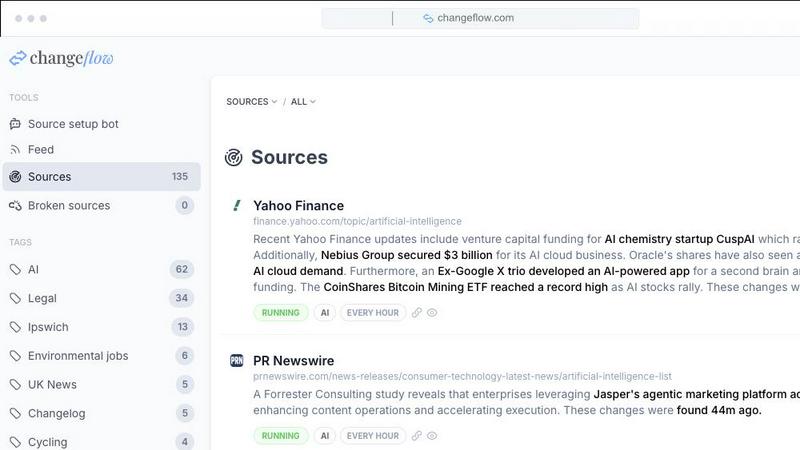Select Sources in the sidebar
The width and height of the screenshot is (800, 450).
[x=102, y=177]
